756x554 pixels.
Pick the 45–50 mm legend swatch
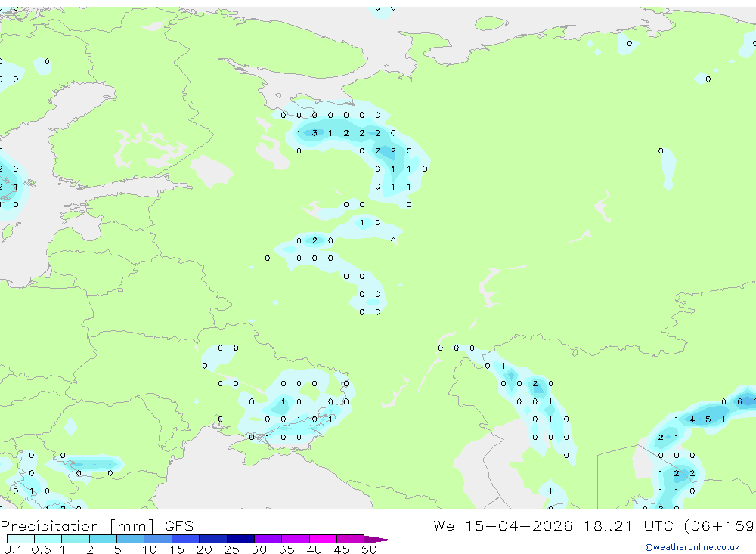[350, 539]
